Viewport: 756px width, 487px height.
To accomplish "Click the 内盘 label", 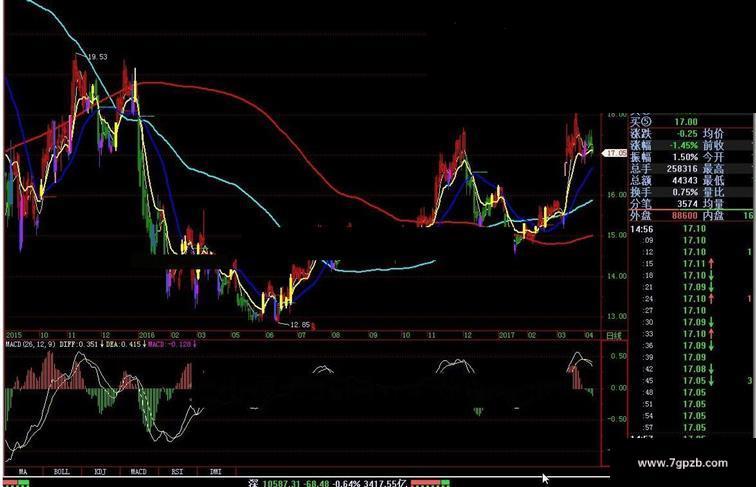I will [x=713, y=216].
